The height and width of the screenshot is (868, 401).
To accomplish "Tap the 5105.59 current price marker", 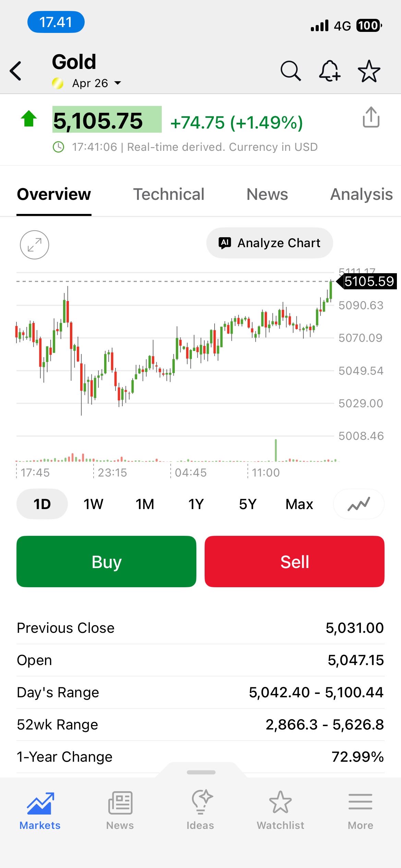I will 368,281.
